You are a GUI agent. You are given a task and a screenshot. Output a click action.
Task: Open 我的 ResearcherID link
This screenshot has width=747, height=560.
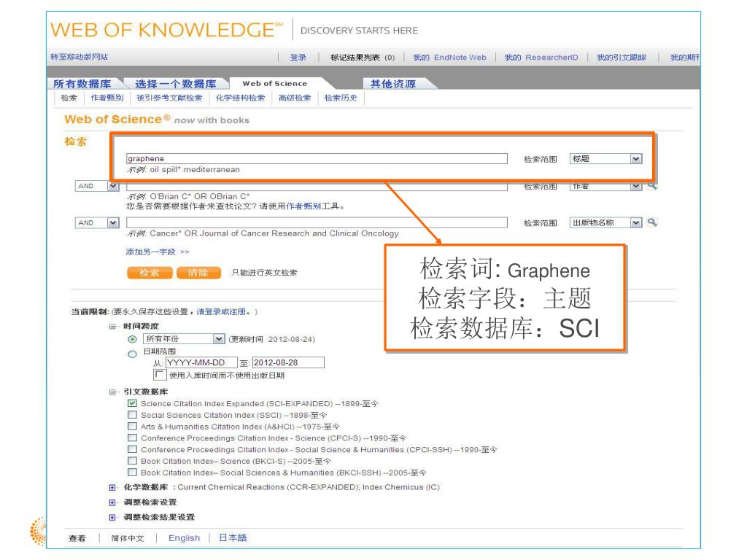click(x=541, y=57)
